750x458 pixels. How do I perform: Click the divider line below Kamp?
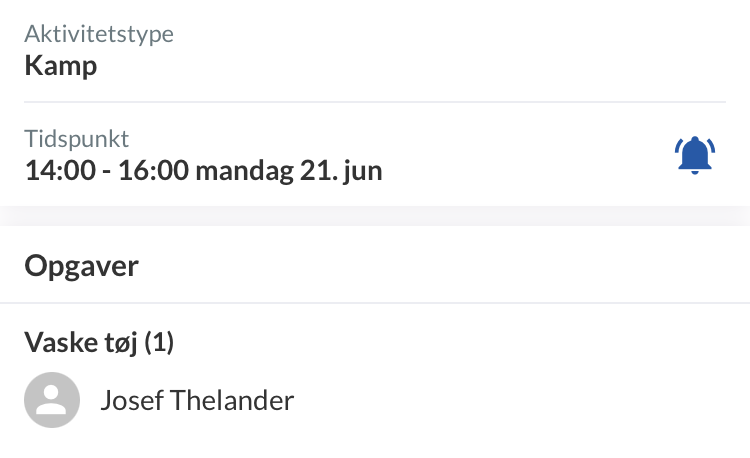(375, 102)
